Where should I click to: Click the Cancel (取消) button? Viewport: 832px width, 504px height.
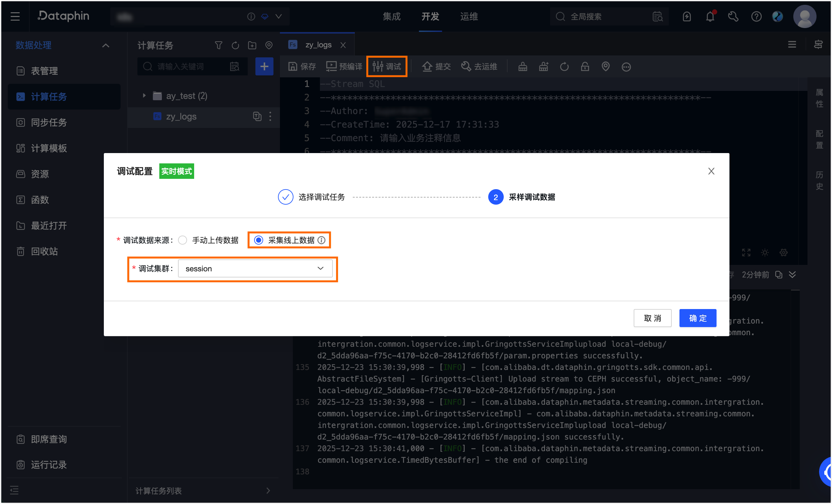(x=652, y=318)
